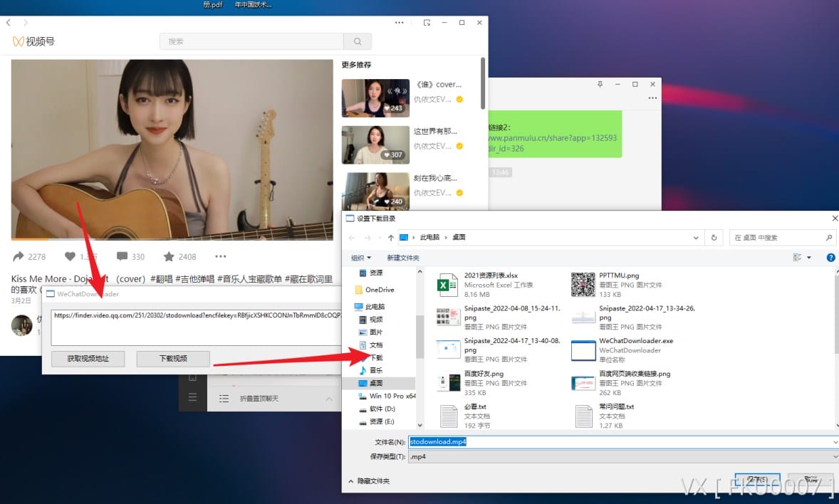
Task: Click the 这世界有那... video title
Action: [435, 131]
